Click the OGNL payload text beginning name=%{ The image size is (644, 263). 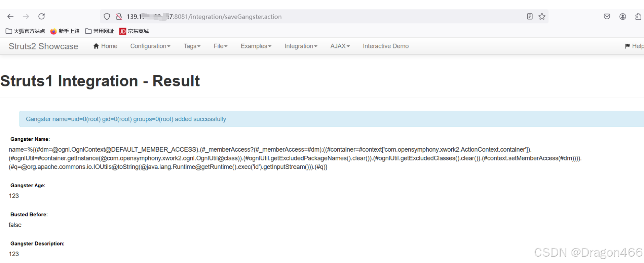295,158
